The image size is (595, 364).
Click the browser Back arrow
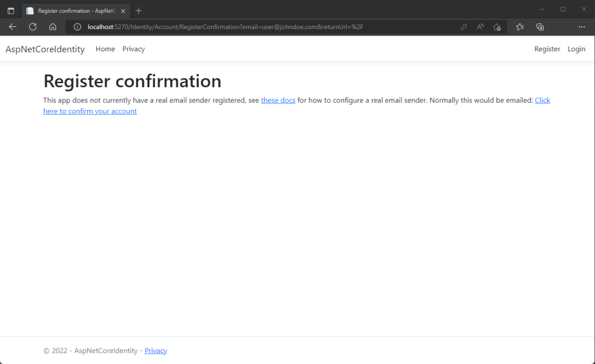(13, 27)
